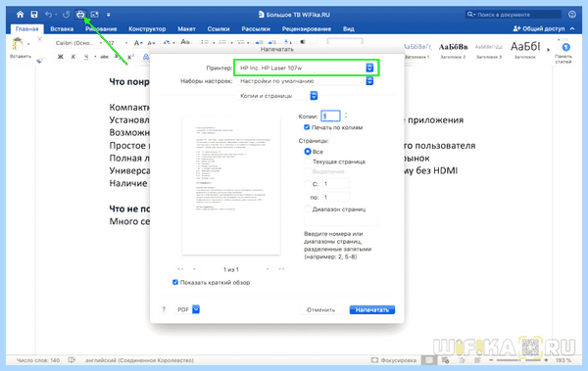This screenshot has height=371, width=588.
Task: Open the Ссылки tab
Action: [x=219, y=28]
